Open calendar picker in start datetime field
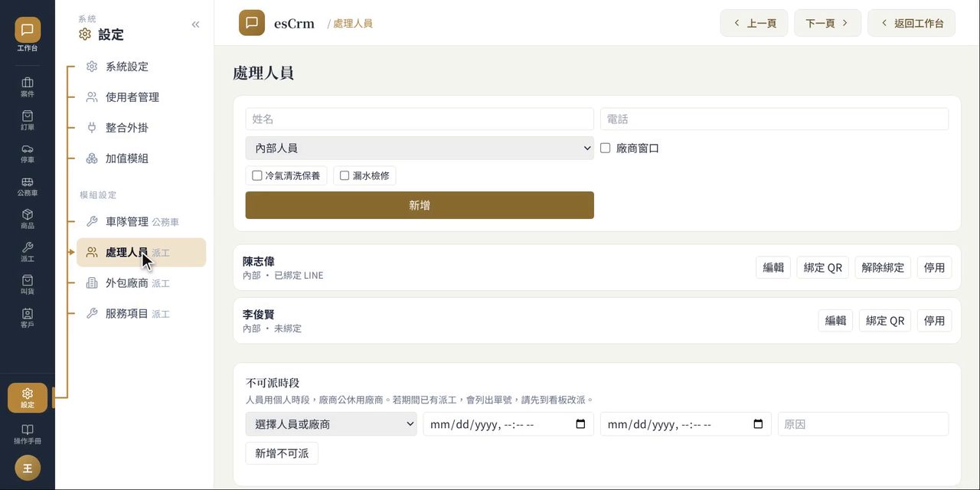The width and height of the screenshot is (980, 490). (x=580, y=424)
